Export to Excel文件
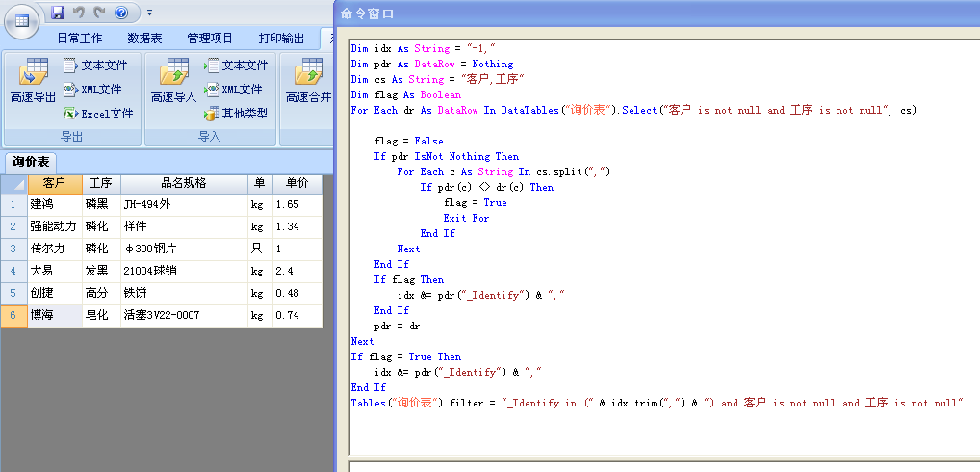 98,114
